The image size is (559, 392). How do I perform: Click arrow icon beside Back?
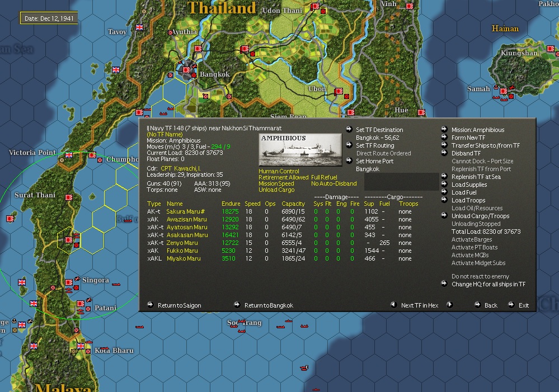(x=478, y=305)
